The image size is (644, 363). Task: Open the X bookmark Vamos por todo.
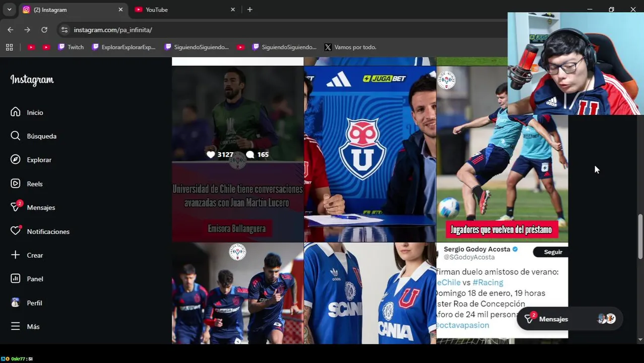tap(350, 47)
